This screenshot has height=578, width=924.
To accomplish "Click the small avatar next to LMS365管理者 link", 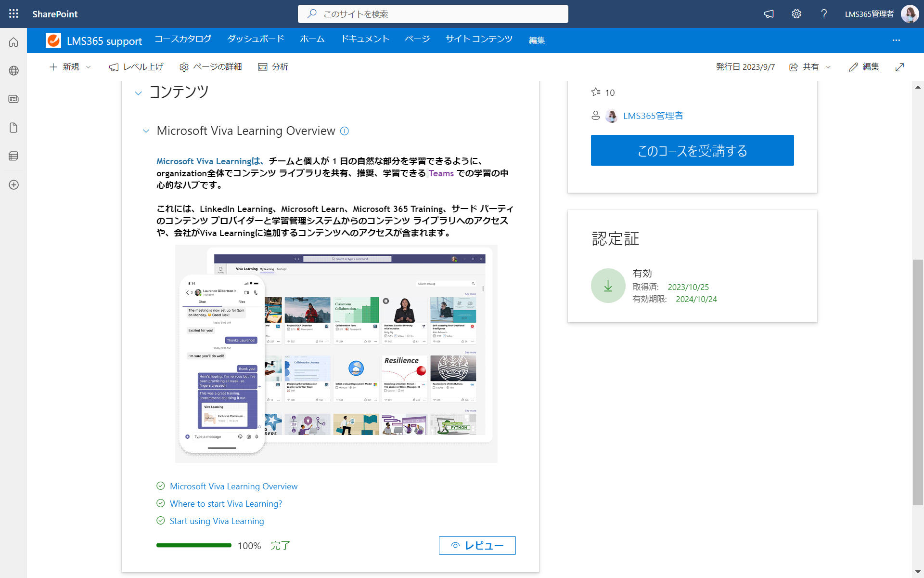I will pos(612,116).
